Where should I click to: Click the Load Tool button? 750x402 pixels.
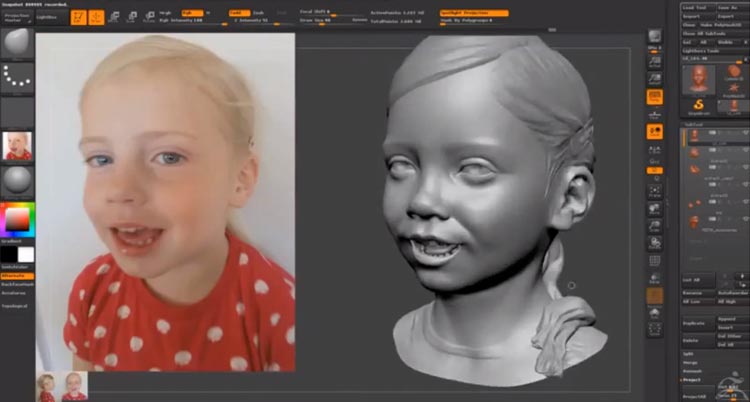click(698, 8)
